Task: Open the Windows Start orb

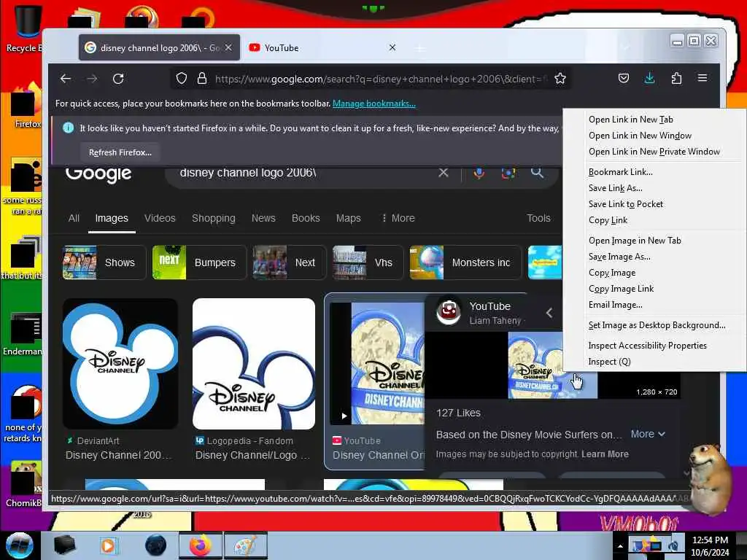Action: pyautogui.click(x=19, y=545)
